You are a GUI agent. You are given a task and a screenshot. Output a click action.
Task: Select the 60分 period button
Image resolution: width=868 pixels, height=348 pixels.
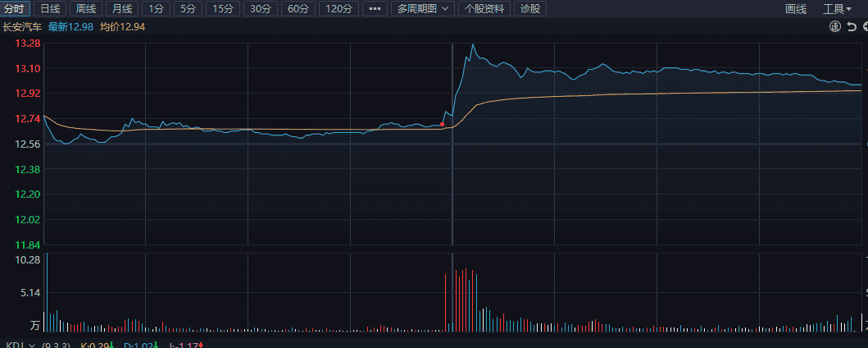298,9
